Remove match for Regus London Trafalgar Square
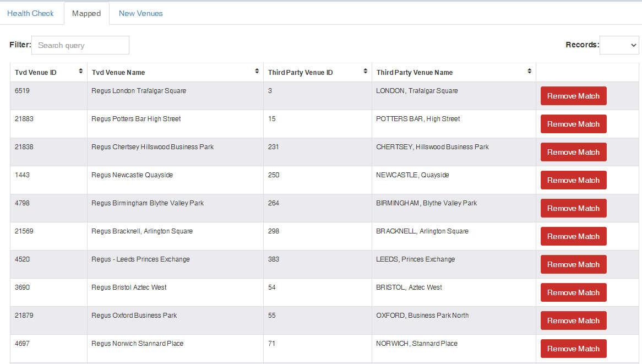The width and height of the screenshot is (642, 364). click(573, 96)
